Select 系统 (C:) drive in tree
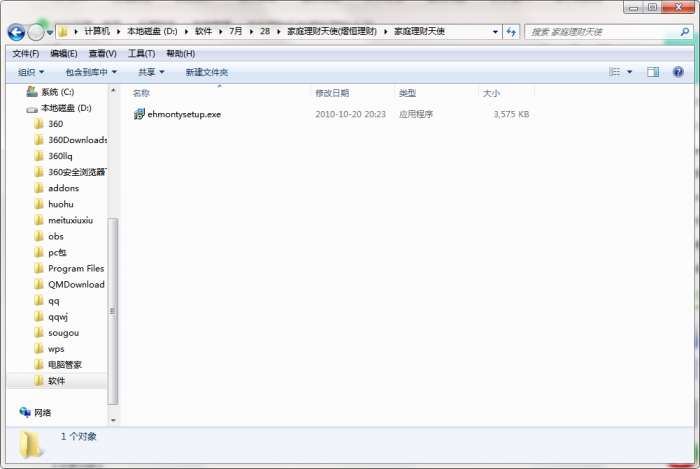 click(x=50, y=92)
